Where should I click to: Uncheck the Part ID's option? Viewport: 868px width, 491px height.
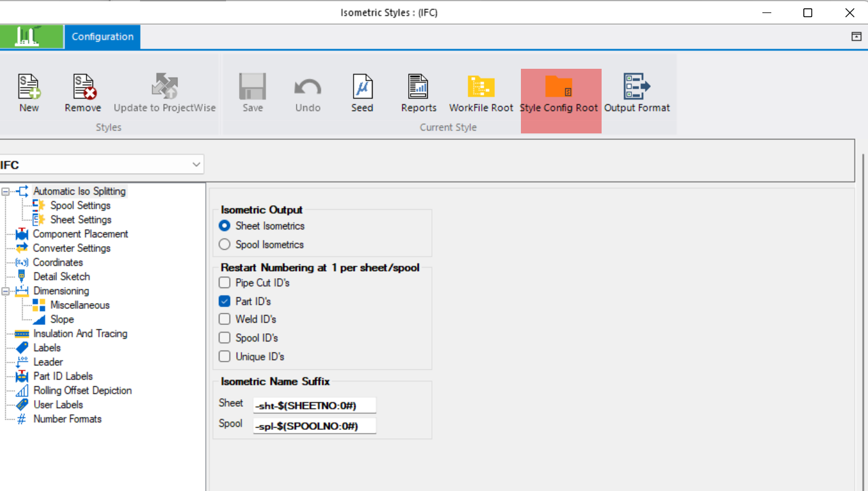(x=224, y=301)
